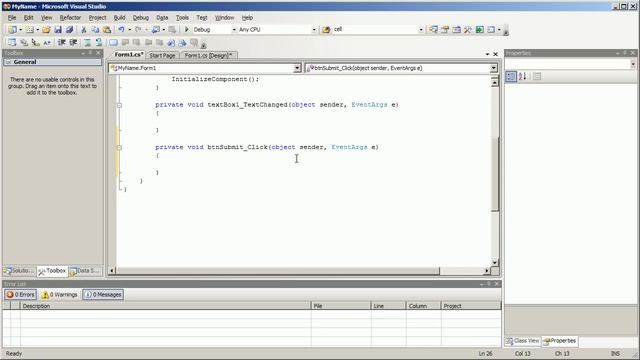Switch to the Data Sources tab
Image resolution: width=640 pixels, height=360 pixels.
(84, 271)
